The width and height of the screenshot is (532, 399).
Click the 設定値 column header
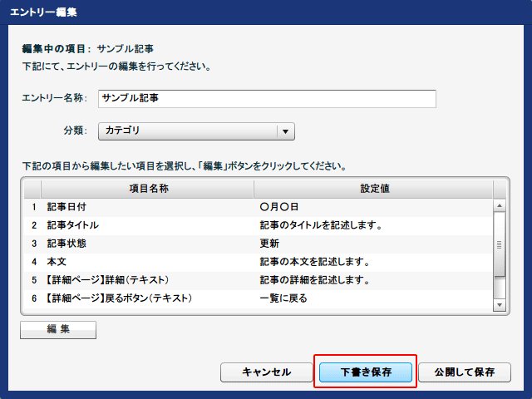point(375,189)
